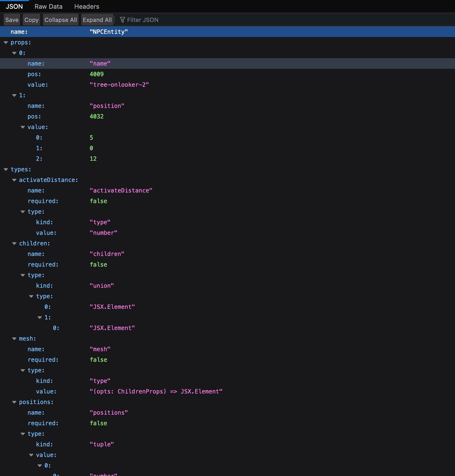Select the top row name "NPCEntity"
Viewport: 455px width, 476px height.
227,32
